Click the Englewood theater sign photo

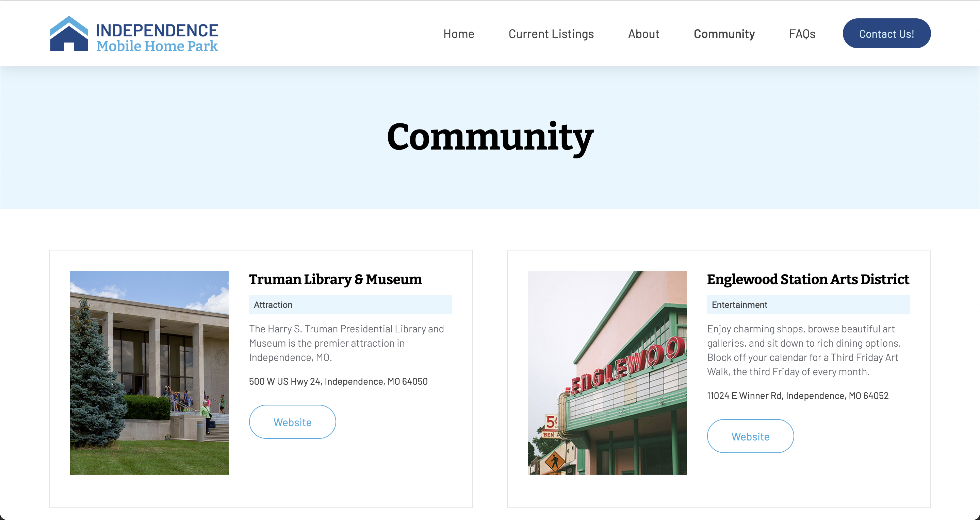click(x=607, y=372)
